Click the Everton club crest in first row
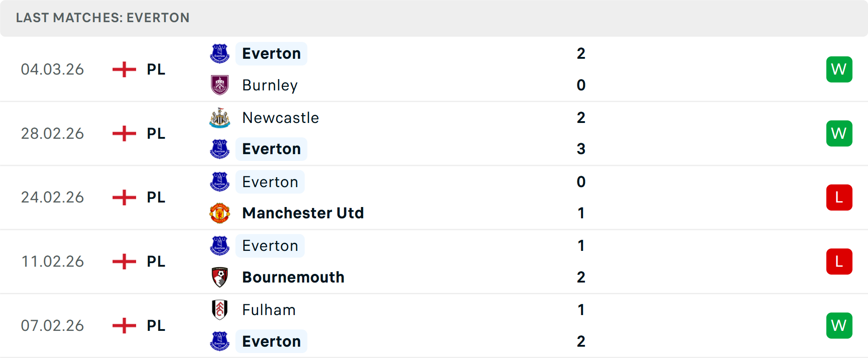868x358 pixels. pos(220,53)
